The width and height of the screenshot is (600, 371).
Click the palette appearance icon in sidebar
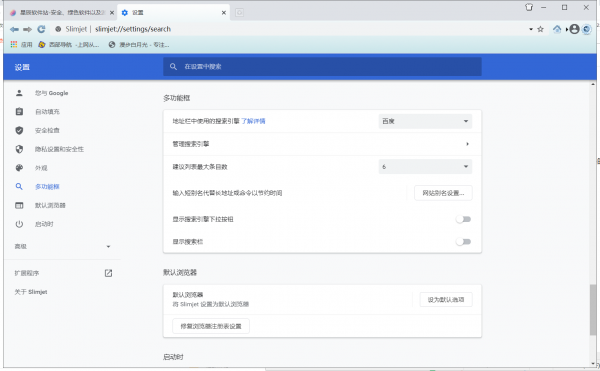click(19, 168)
